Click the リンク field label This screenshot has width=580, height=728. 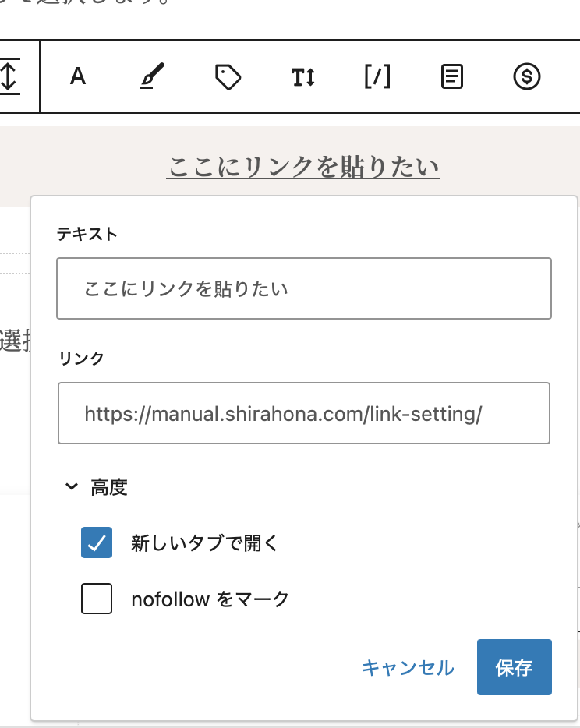coord(81,359)
